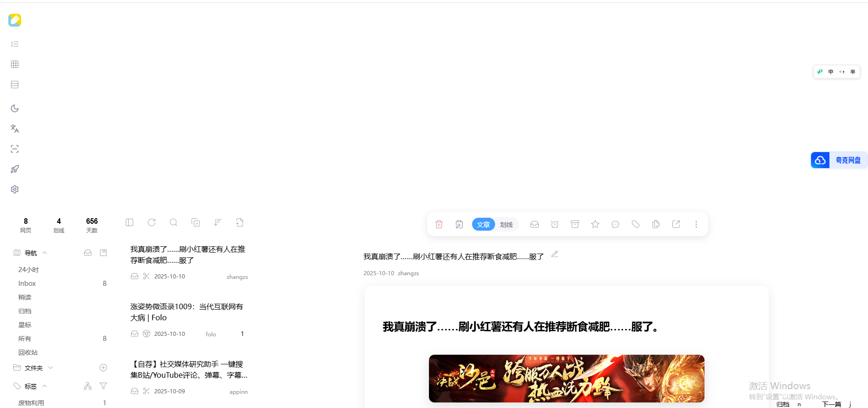The height and width of the screenshot is (408, 868).
Task: Select the 文章 article tab
Action: click(x=483, y=224)
